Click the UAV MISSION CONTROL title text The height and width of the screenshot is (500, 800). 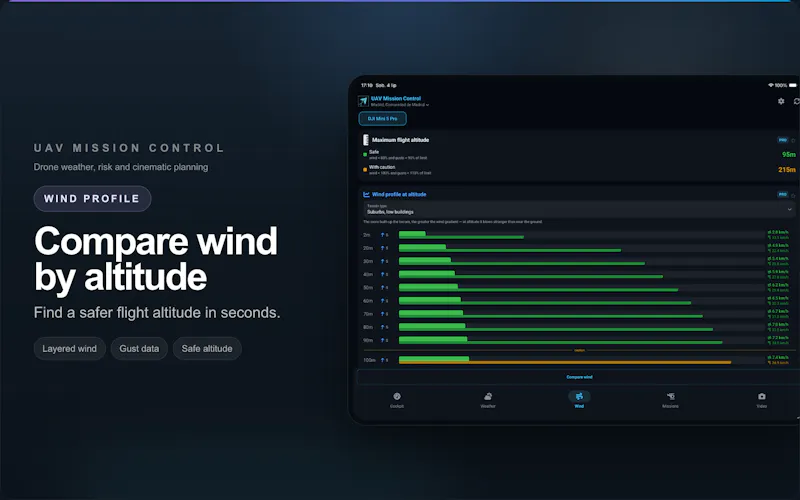pos(129,148)
